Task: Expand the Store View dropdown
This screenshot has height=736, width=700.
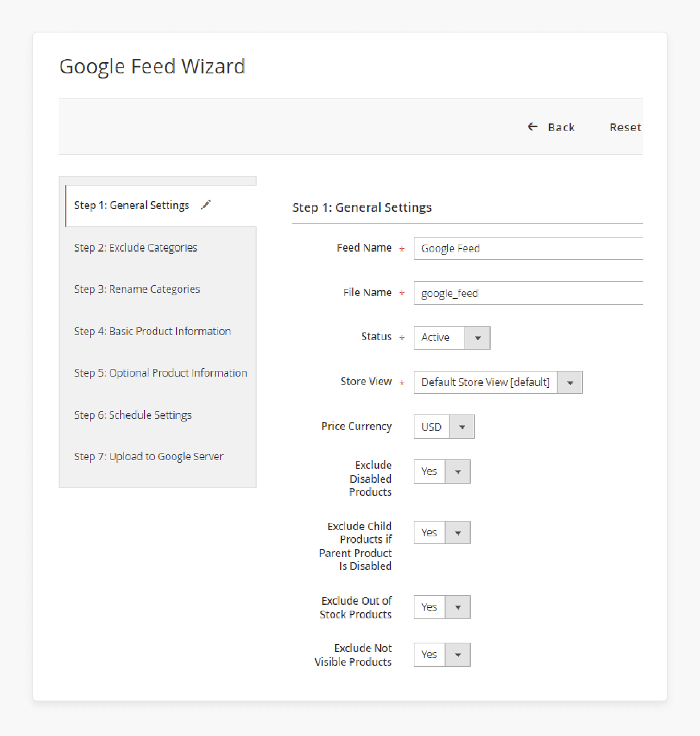Action: pyautogui.click(x=498, y=382)
